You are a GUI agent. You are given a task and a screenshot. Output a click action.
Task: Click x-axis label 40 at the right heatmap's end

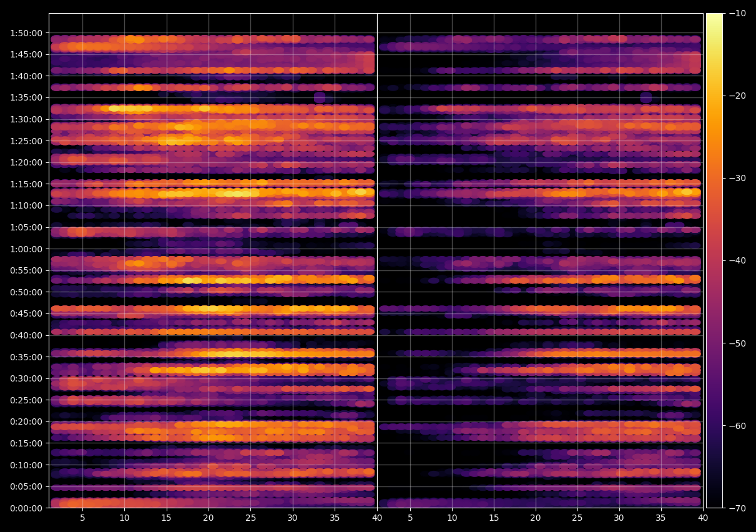click(703, 518)
